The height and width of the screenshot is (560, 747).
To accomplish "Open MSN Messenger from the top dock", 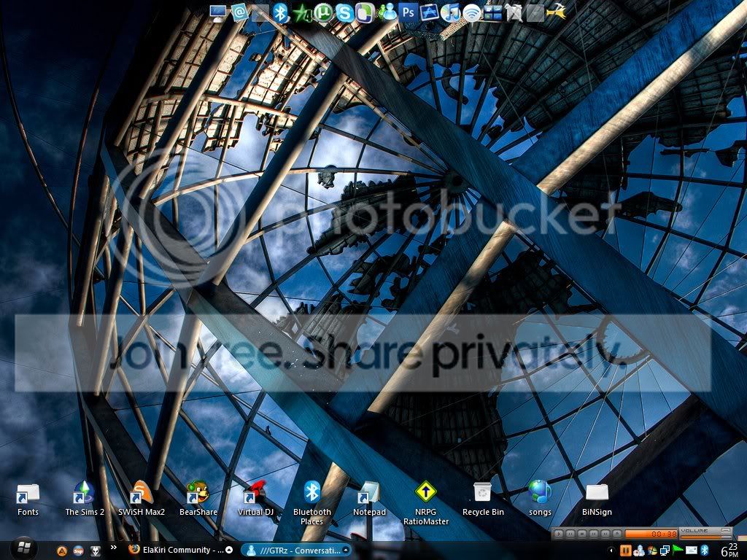I will point(388,13).
